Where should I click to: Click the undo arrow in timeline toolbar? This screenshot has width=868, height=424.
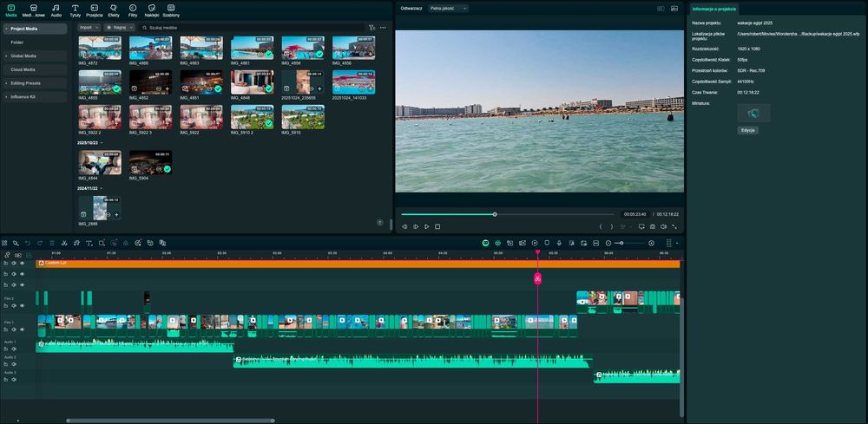click(x=28, y=243)
